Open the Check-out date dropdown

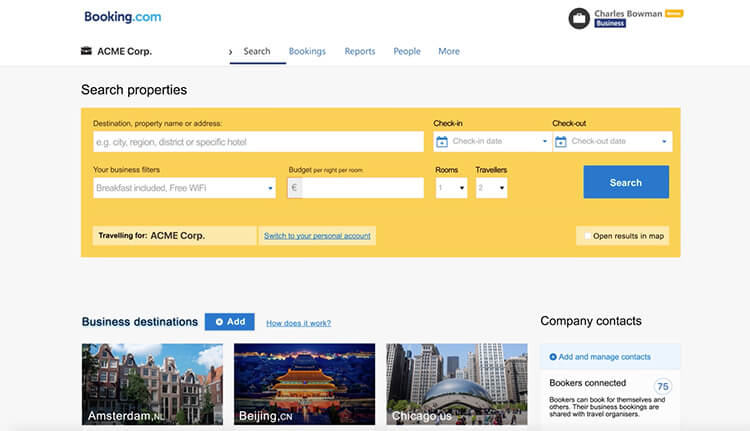pyautogui.click(x=612, y=142)
